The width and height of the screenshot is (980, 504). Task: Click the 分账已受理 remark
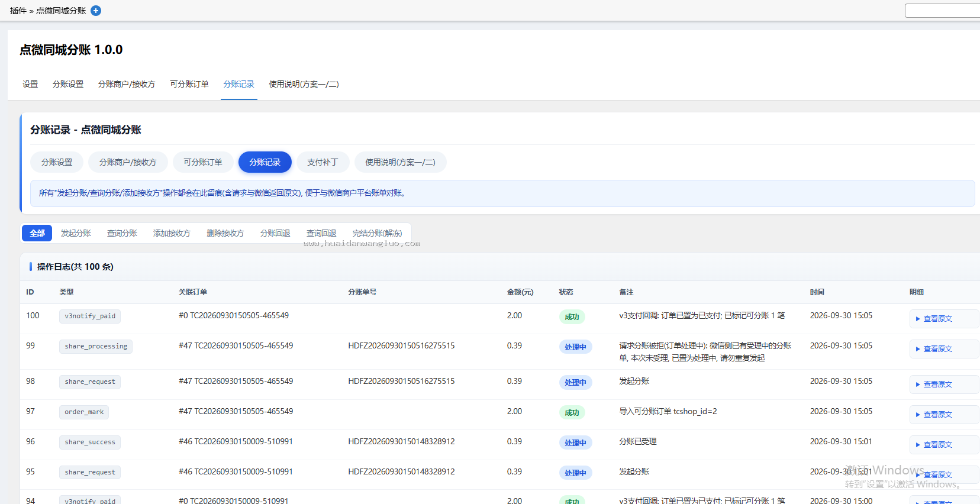(x=638, y=442)
